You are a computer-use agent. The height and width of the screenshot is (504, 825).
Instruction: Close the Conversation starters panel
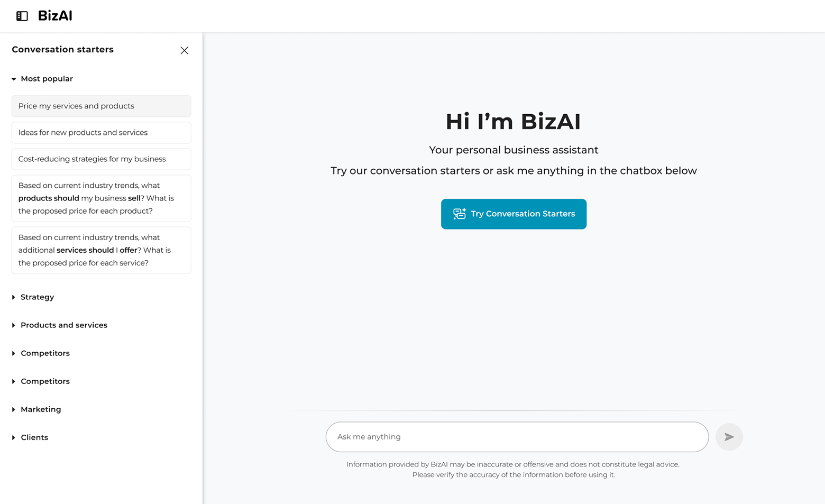[x=184, y=51]
